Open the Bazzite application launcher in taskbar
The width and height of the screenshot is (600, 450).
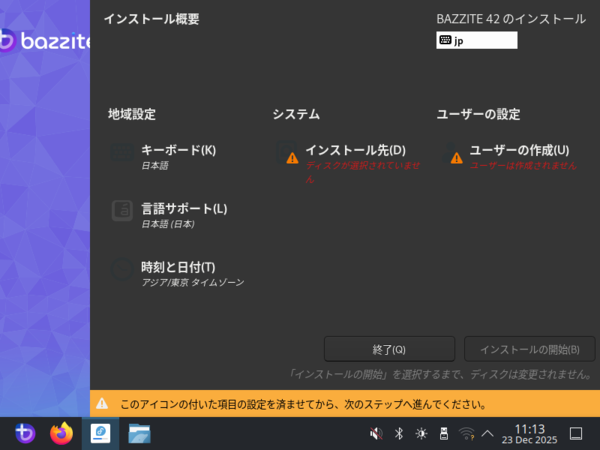25,433
